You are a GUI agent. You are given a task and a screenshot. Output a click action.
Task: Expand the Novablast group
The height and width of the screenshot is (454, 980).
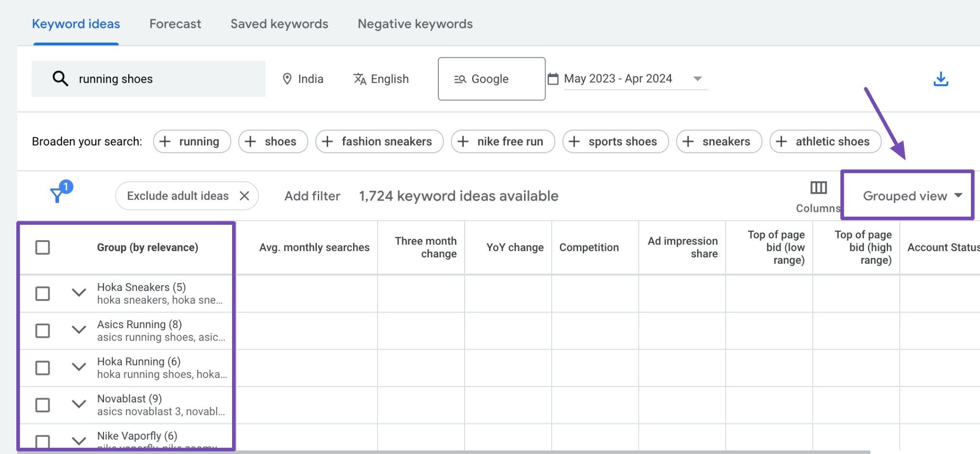79,404
